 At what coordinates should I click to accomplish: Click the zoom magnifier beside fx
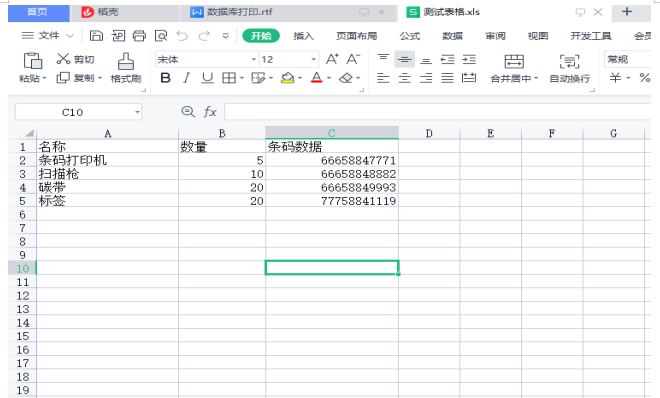(x=188, y=112)
